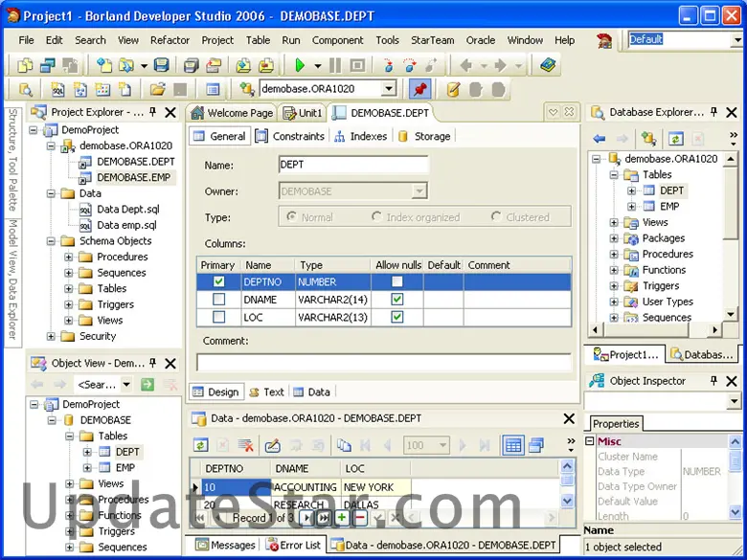Image resolution: width=747 pixels, height=560 pixels.
Task: Select the Clustered radio button
Action: 496,216
